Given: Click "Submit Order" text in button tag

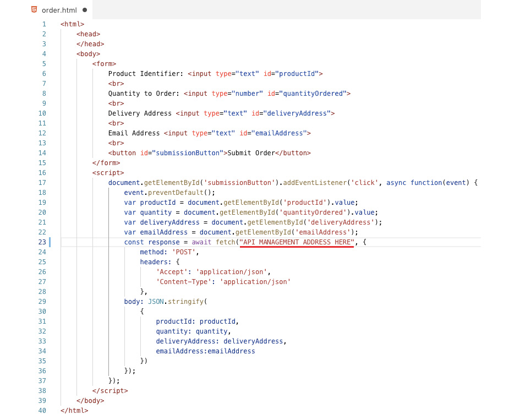Looking at the screenshot, I should tap(251, 153).
